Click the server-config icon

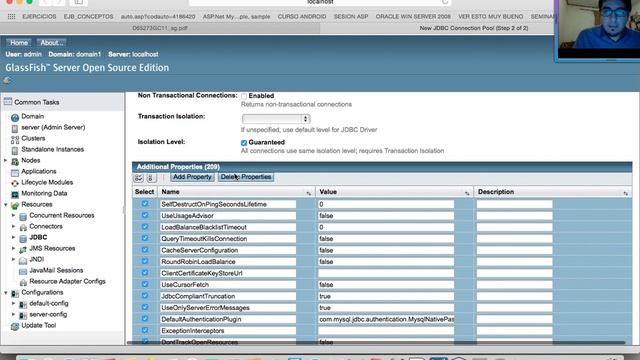click(x=23, y=316)
